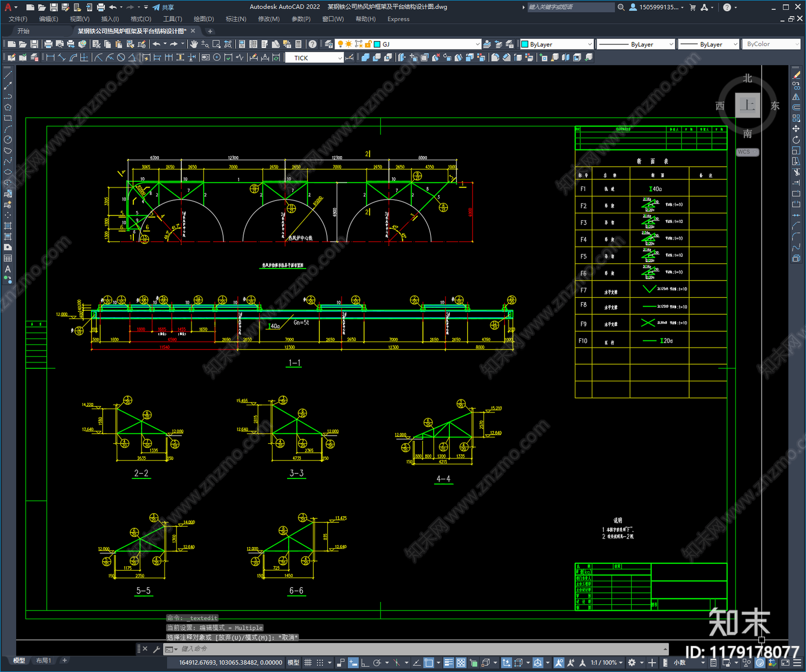Click the ByLayer color swatch box
806x672 pixels.
pyautogui.click(x=525, y=44)
